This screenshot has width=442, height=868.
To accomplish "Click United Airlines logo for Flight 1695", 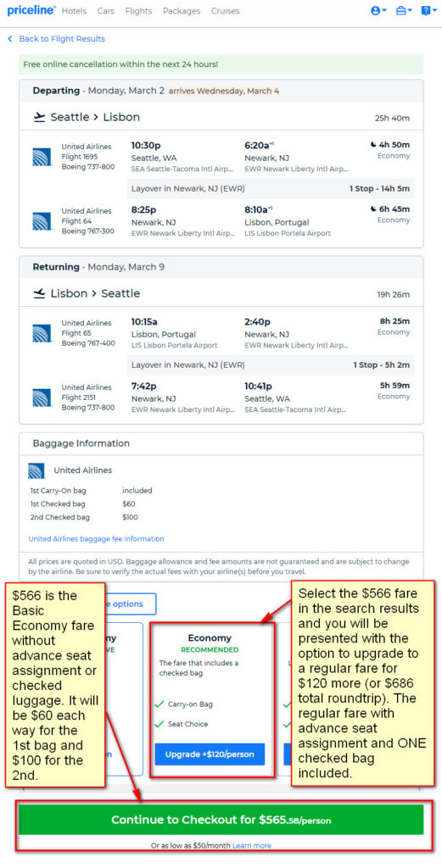I will (x=42, y=157).
